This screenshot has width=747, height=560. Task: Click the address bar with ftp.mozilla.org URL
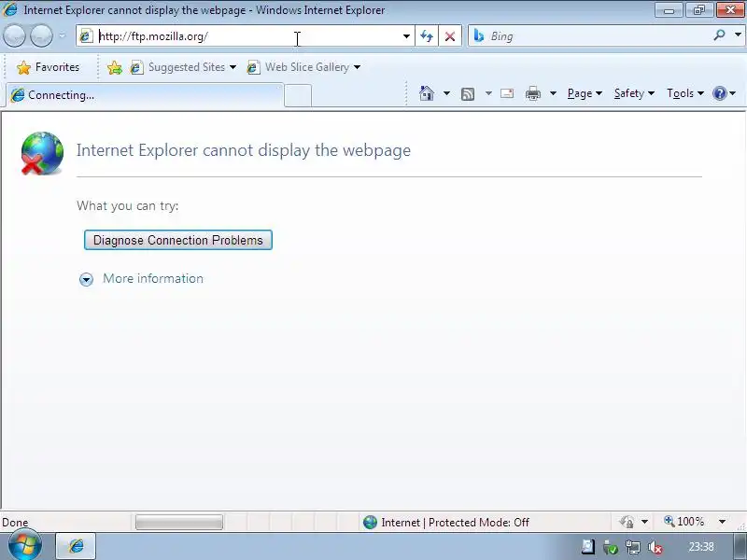pyautogui.click(x=247, y=36)
